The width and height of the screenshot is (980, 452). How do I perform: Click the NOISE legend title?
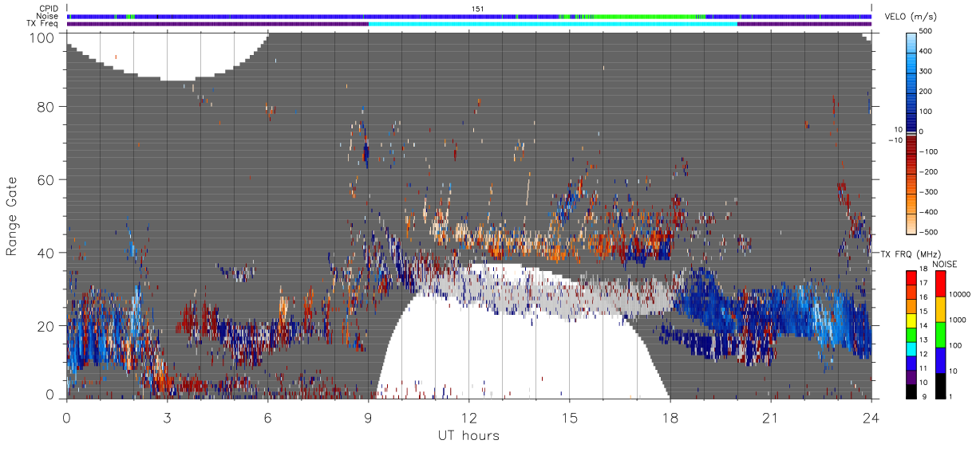[946, 264]
